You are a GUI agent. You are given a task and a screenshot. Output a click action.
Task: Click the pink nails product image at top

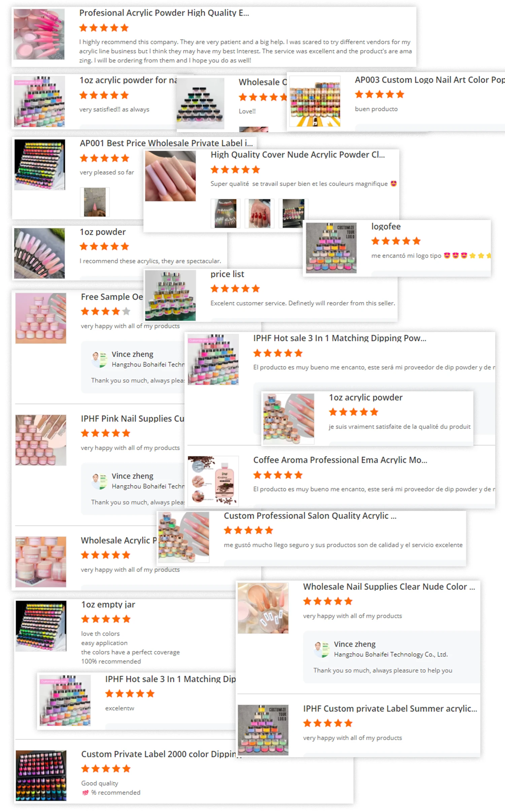[39, 34]
